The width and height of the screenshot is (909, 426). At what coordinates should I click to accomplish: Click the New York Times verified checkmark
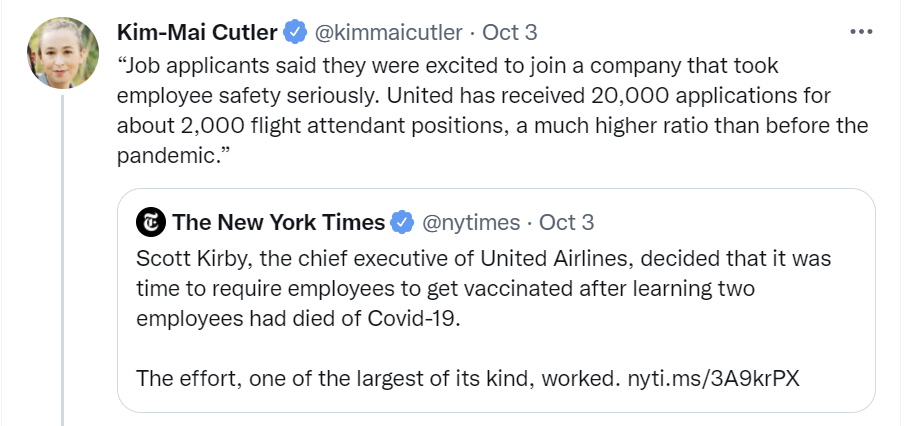click(x=403, y=221)
